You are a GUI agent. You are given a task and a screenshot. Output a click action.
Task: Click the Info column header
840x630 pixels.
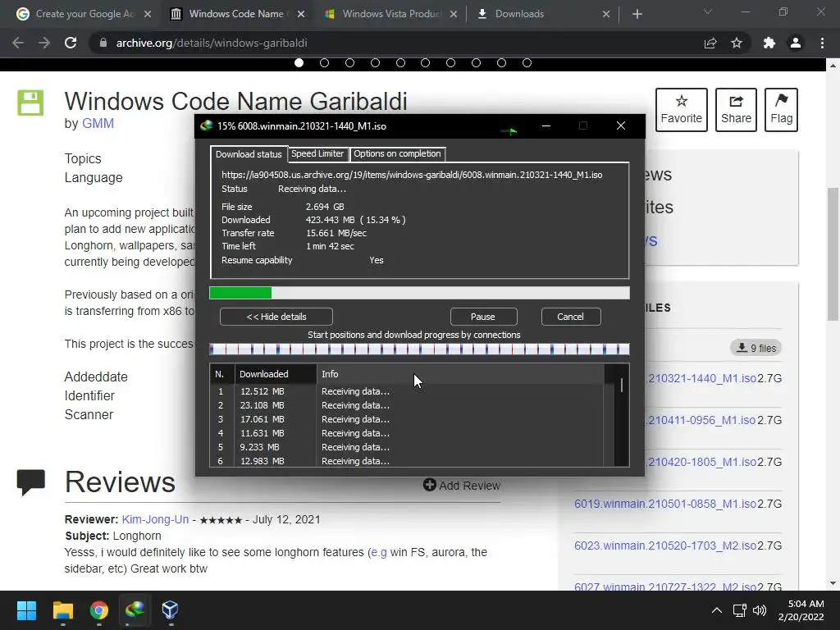click(x=461, y=374)
